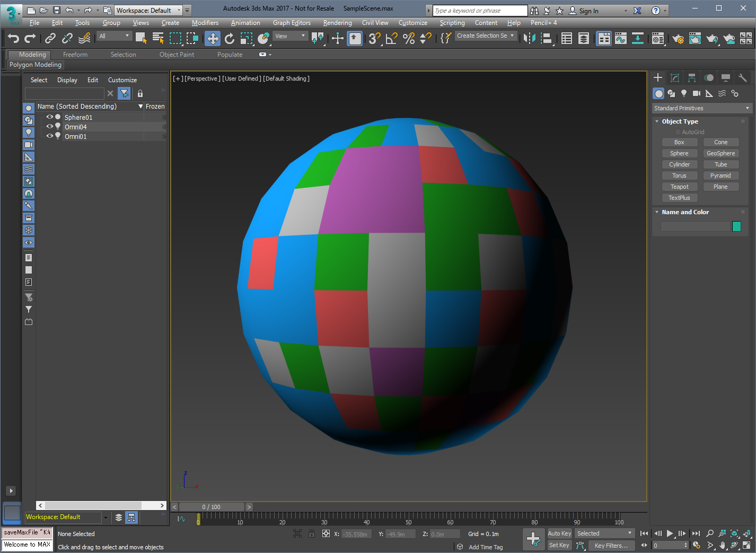The width and height of the screenshot is (756, 553).
Task: Switch to the Freeform ribbon tab
Action: (x=75, y=55)
